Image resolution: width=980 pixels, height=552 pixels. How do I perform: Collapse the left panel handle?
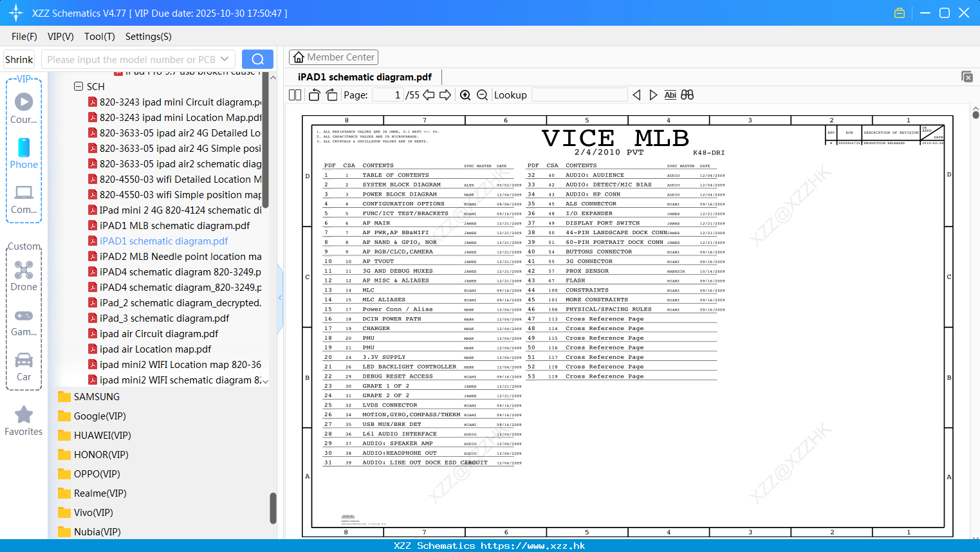click(280, 297)
